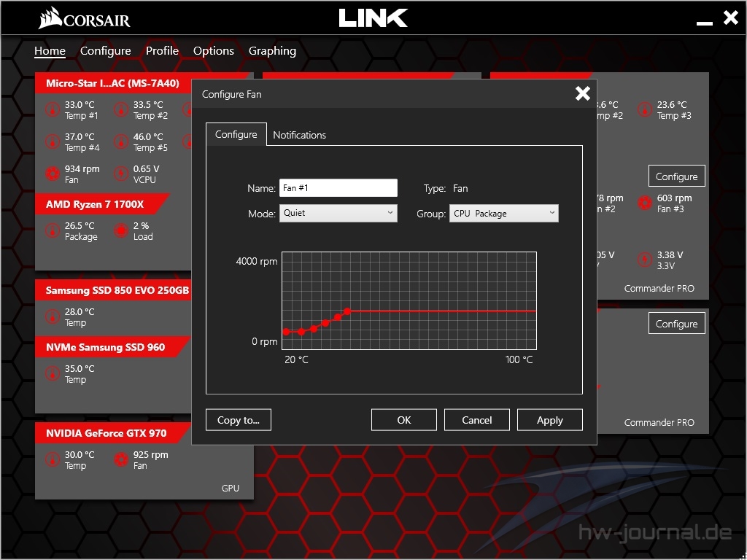Click the Fan #3 603 rpm icon
The height and width of the screenshot is (560, 747).
point(644,203)
